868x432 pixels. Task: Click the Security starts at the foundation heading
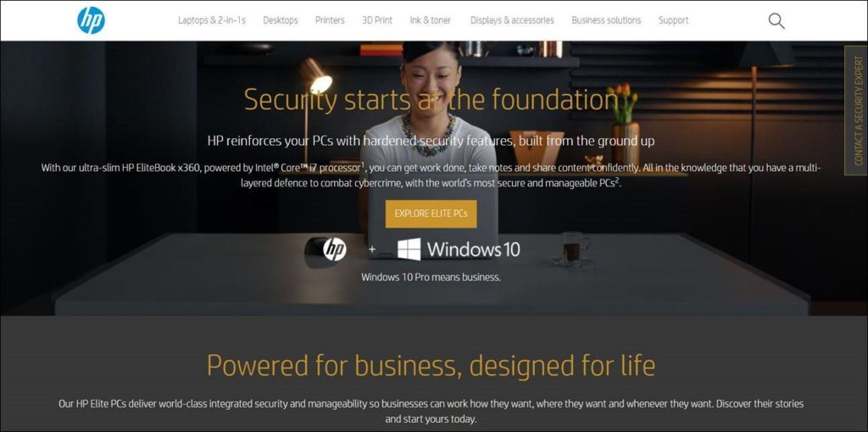(431, 100)
